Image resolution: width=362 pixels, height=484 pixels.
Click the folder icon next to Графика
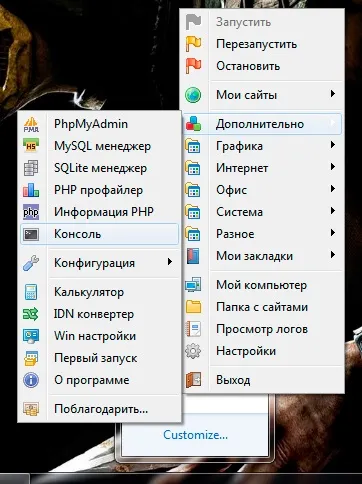pyautogui.click(x=193, y=146)
